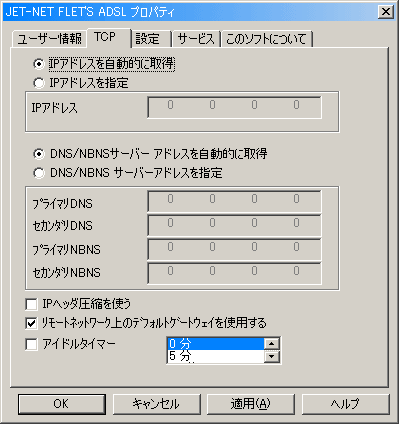Open the サービス tab
Screen dimensions: 399x424
tap(196, 39)
